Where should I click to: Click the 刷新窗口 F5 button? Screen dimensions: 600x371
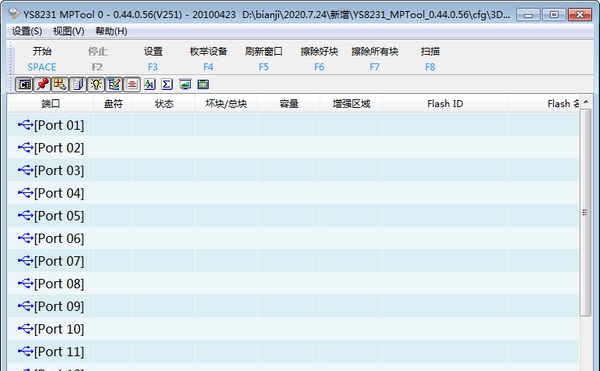click(x=264, y=59)
